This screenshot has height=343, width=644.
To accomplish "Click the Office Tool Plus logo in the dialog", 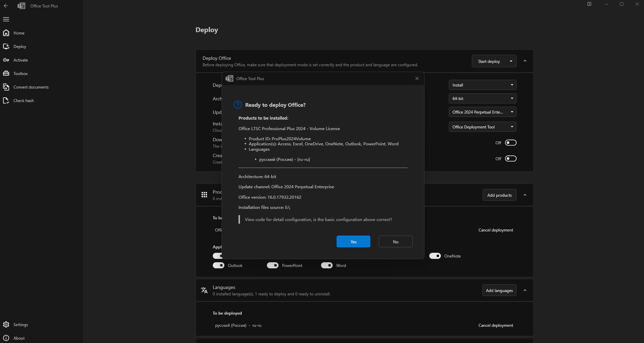I will [229, 78].
